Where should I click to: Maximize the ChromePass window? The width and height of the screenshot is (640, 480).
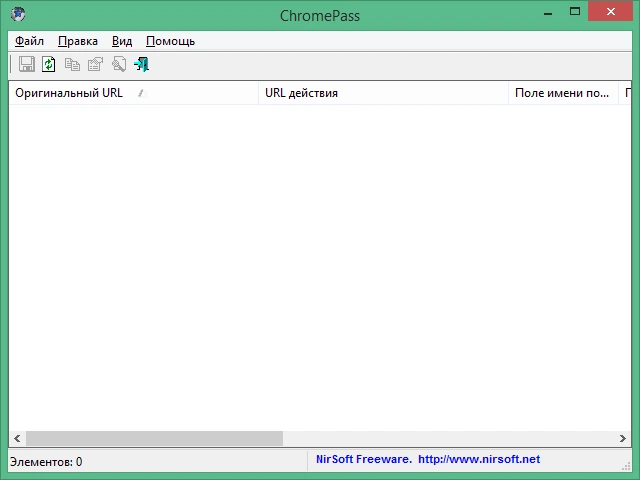(575, 12)
